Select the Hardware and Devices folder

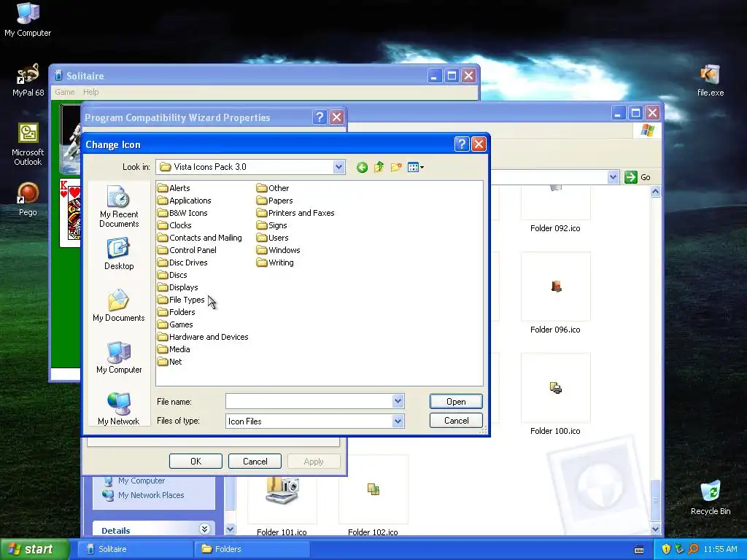203,337
